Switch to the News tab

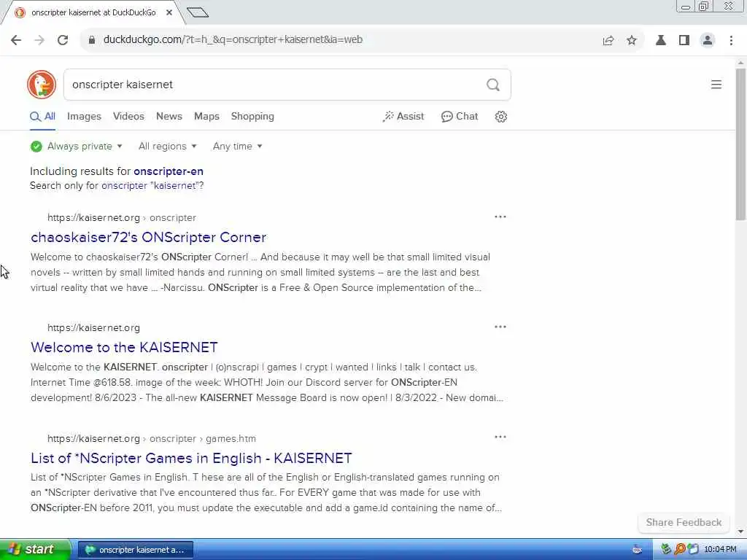tap(169, 117)
